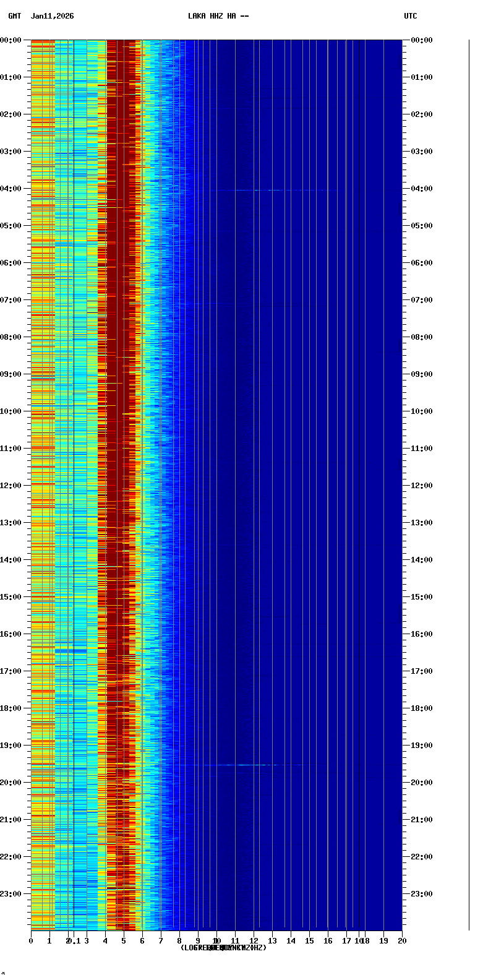Click the 08:00 label on the right axis
Screen dimensions: 496x980
tap(422, 337)
